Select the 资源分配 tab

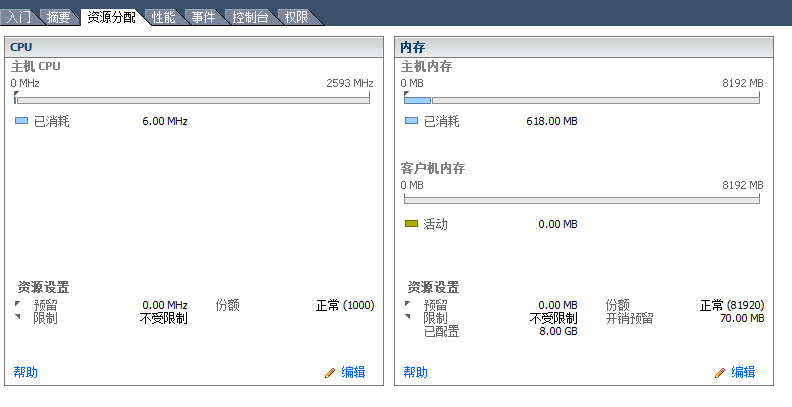point(112,17)
